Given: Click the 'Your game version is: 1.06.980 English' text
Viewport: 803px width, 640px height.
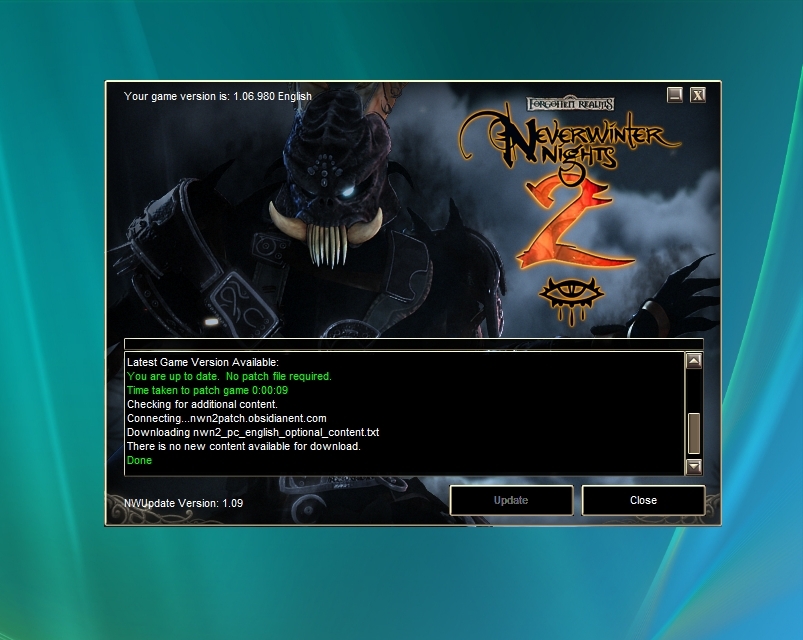Looking at the screenshot, I should [218, 96].
